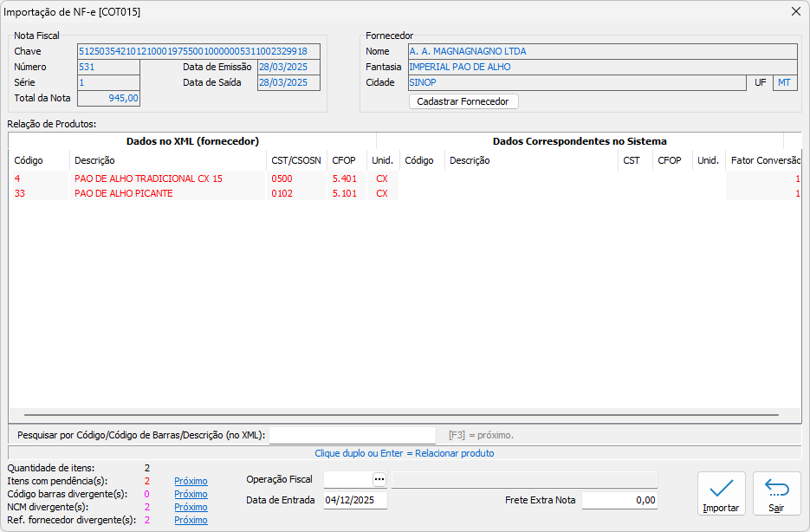Click Próximo link for Código barras divergente
Screen dimensions: 810x532
(191, 494)
